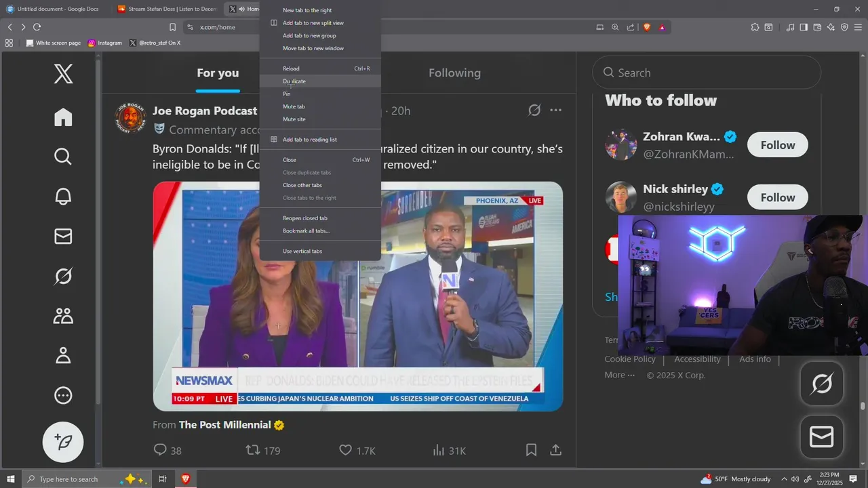Image resolution: width=868 pixels, height=488 pixels.
Task: Open Leo AI sparkle icon
Action: [831, 27]
